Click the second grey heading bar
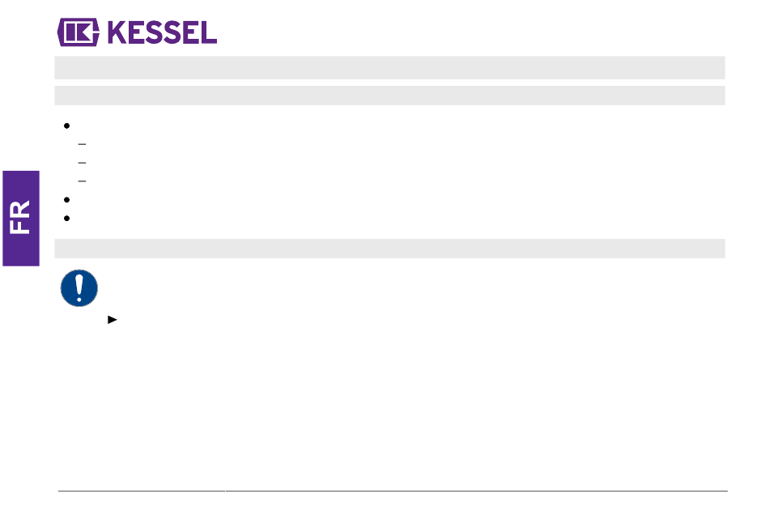 (389, 96)
